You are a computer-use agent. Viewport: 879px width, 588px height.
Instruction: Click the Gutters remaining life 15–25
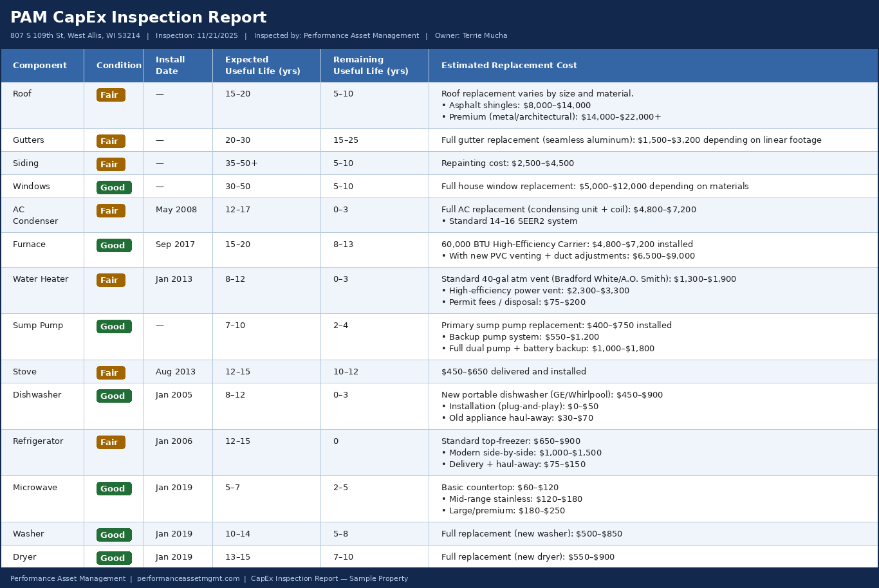pos(346,140)
